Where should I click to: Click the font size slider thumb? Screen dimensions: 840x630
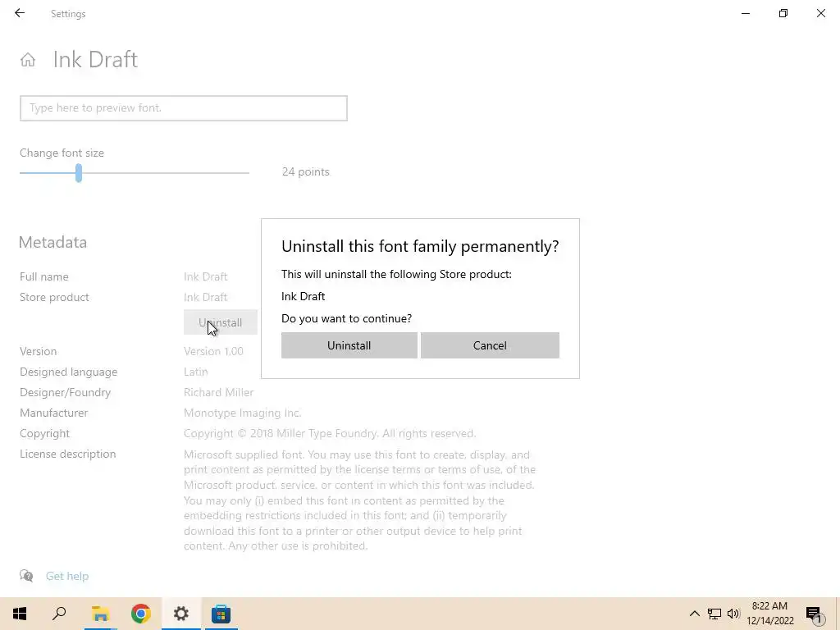pos(79,173)
